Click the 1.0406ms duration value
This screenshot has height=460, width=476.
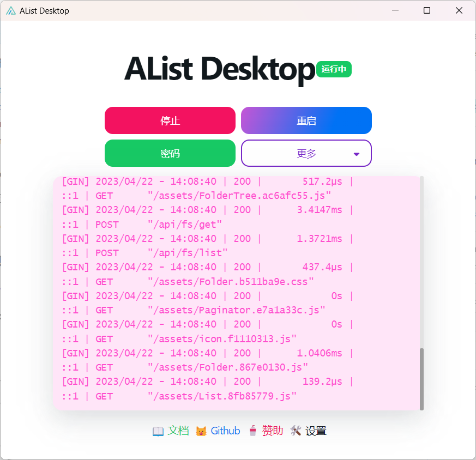tap(320, 353)
